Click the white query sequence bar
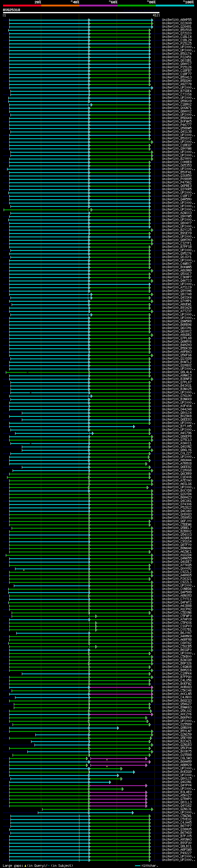Viewport: 197px width, 868px height. pos(81,13)
